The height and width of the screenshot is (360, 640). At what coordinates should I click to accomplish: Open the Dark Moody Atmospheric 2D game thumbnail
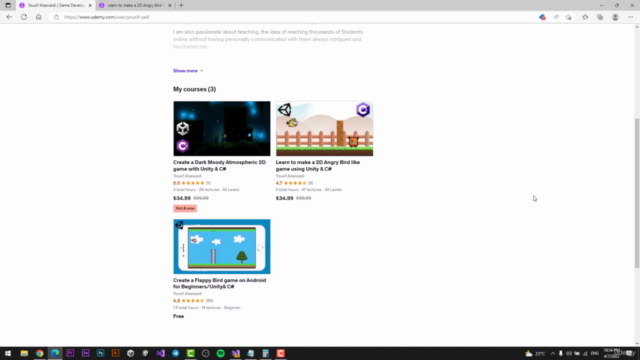coord(222,129)
